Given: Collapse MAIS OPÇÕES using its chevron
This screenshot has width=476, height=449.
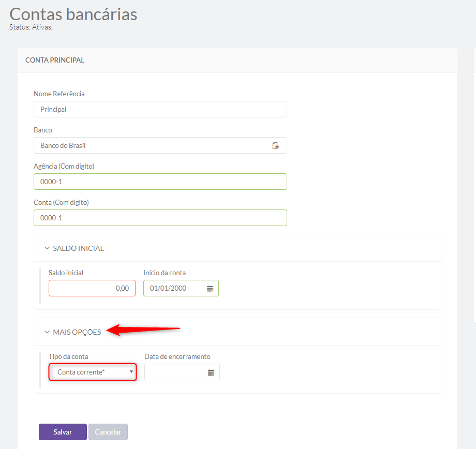Looking at the screenshot, I should click(47, 332).
